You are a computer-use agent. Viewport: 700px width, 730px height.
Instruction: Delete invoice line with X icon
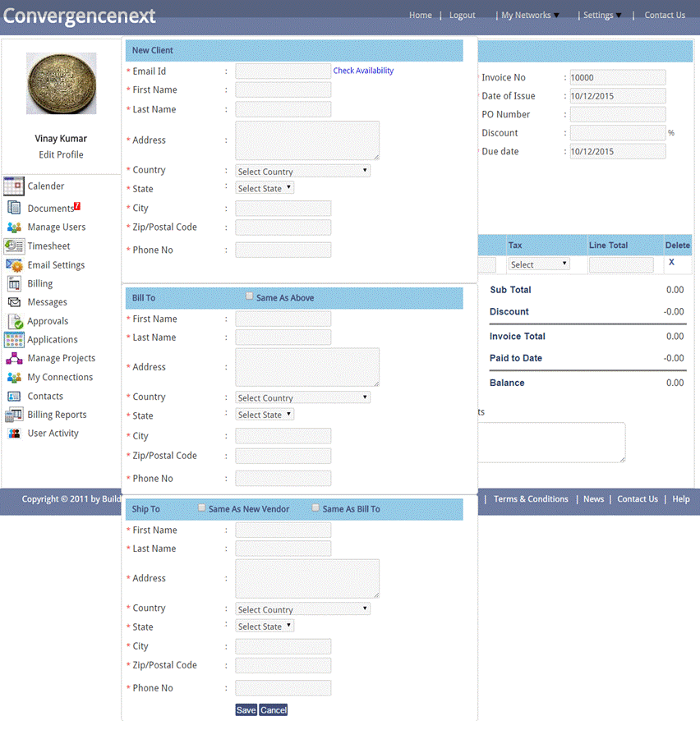pyautogui.click(x=671, y=262)
